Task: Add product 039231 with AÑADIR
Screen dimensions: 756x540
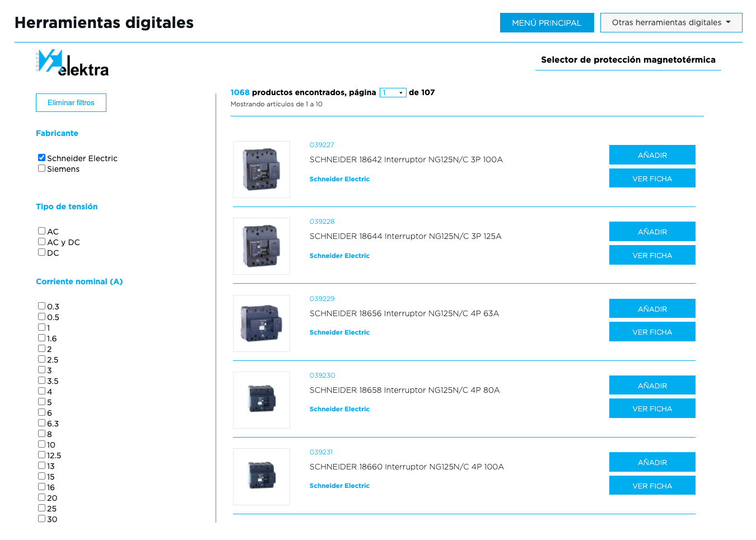Action: (652, 462)
